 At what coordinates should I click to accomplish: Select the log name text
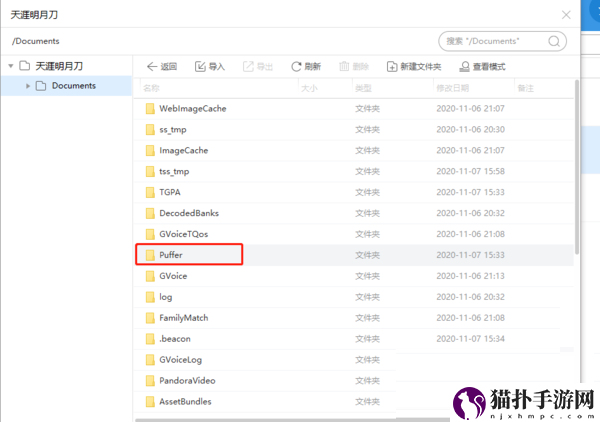[x=166, y=297]
